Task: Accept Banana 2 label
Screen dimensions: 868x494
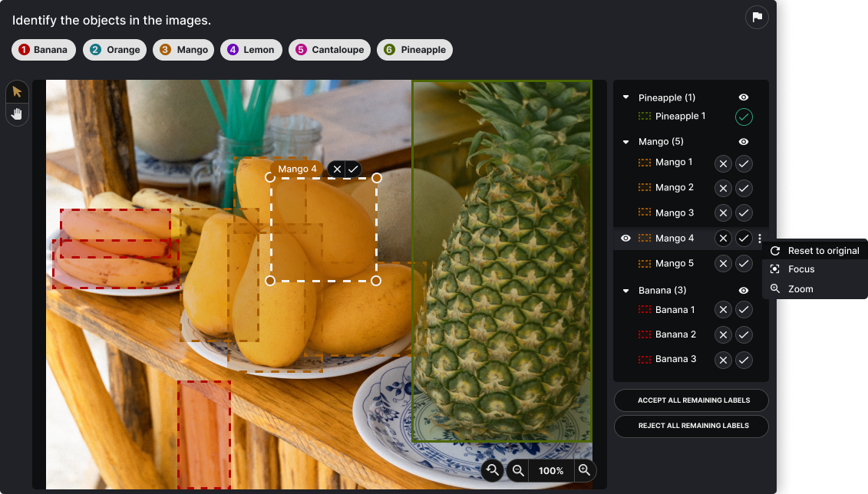Action: coord(744,334)
